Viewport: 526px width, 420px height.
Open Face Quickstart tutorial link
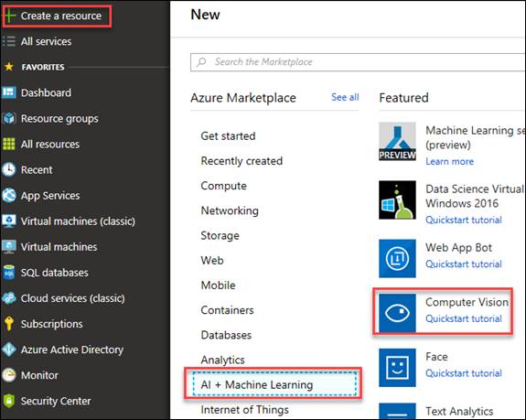tap(464, 373)
